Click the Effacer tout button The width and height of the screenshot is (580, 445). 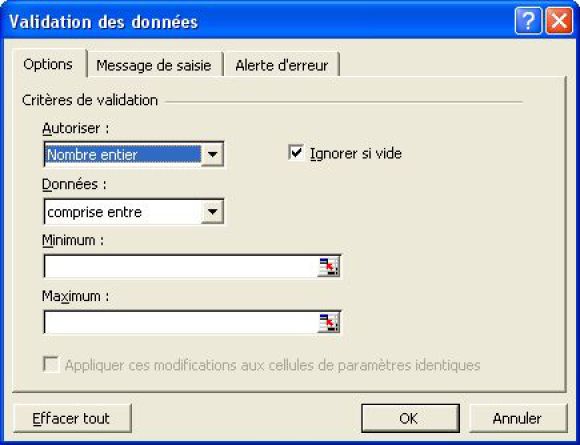click(72, 418)
